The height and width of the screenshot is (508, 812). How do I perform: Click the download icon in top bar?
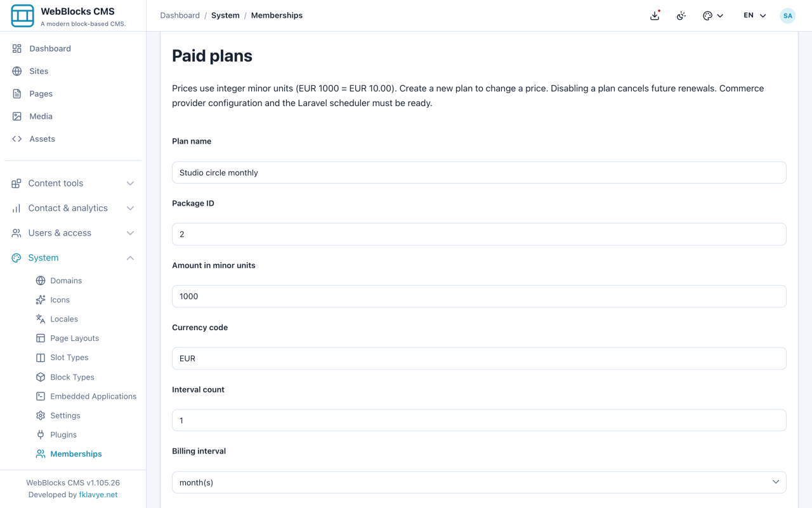(655, 16)
